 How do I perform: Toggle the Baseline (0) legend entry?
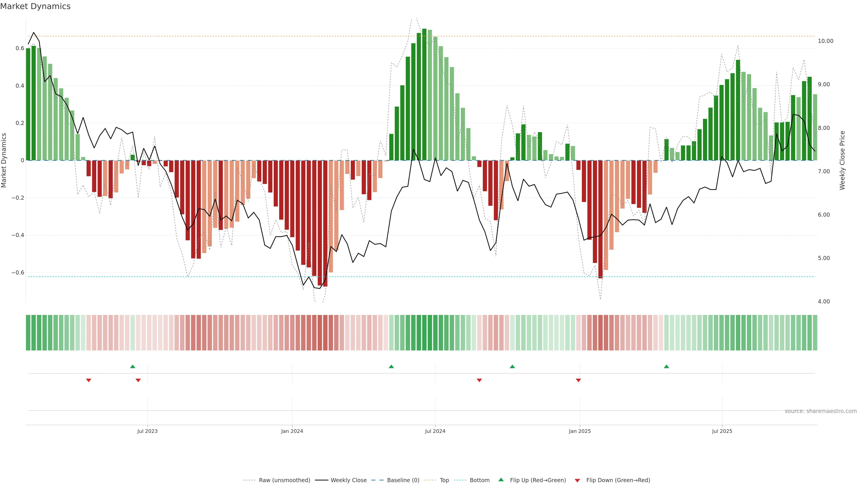point(403,480)
